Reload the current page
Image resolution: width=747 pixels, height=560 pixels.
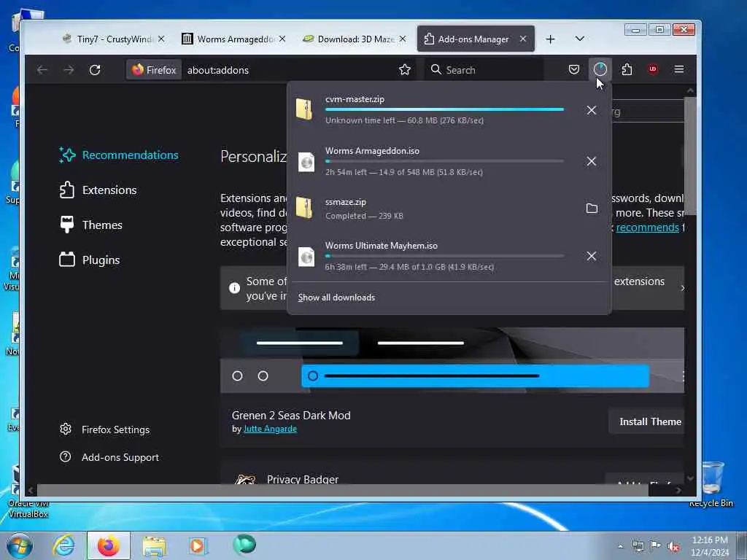(95, 70)
